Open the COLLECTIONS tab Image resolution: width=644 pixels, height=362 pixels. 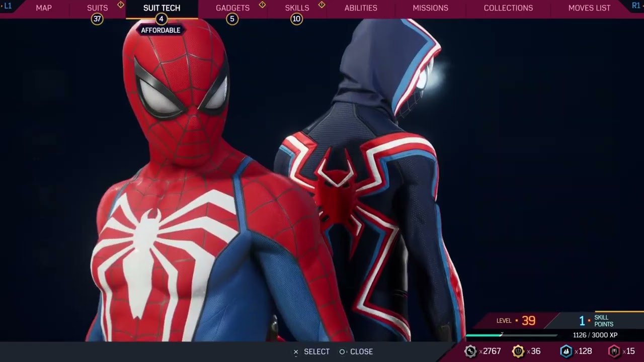coord(508,8)
